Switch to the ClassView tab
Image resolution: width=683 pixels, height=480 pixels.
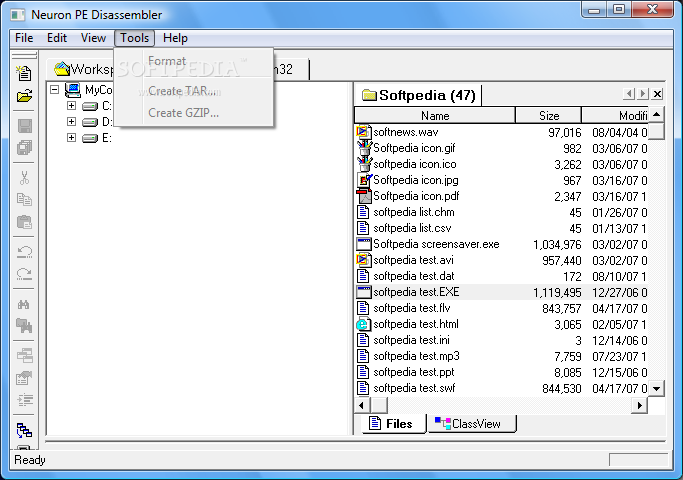(x=472, y=423)
